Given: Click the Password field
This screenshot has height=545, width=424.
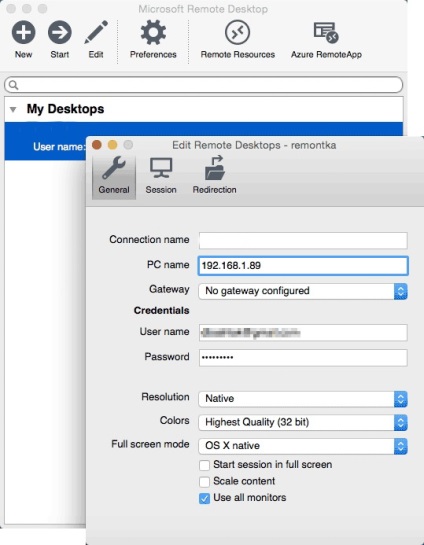Looking at the screenshot, I should pyautogui.click(x=303, y=358).
